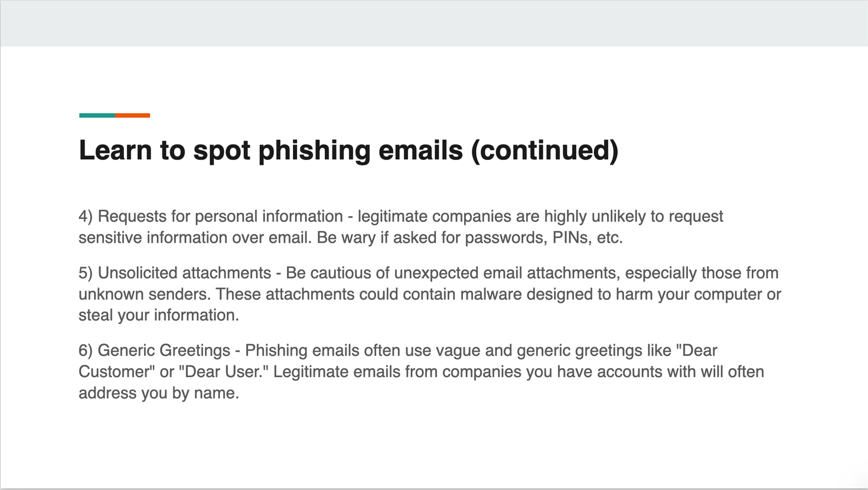The image size is (868, 490).
Task: Click the line "address you by name."
Action: point(159,393)
